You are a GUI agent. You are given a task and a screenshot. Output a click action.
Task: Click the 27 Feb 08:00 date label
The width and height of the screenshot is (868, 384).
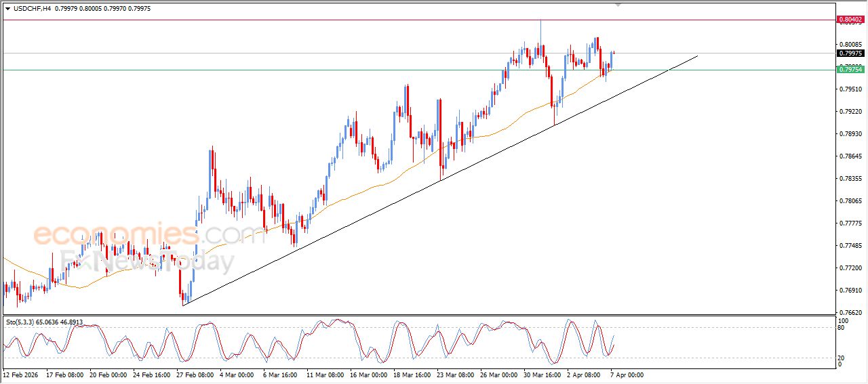tap(195, 374)
